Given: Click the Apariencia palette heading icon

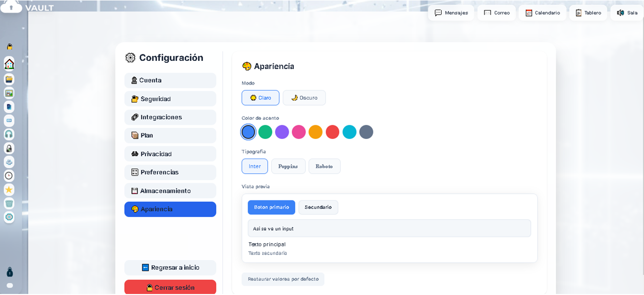Looking at the screenshot, I should click(247, 66).
